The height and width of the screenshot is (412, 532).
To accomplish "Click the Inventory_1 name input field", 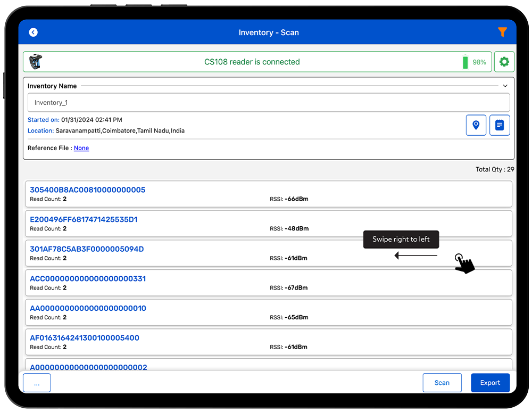I will pos(268,103).
